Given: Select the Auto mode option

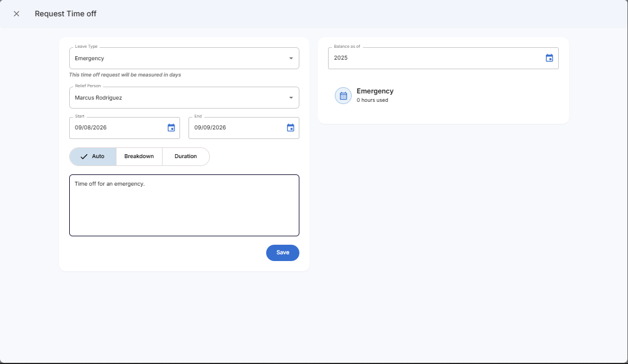Looking at the screenshot, I should (93, 156).
